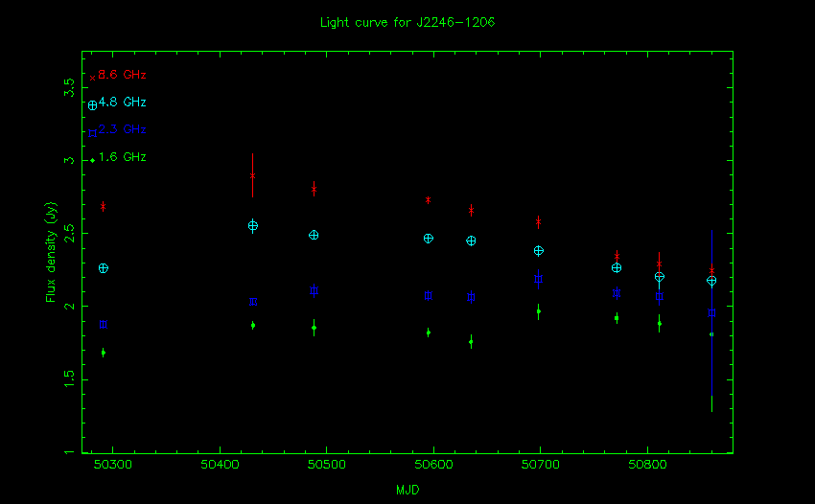Click the y-axis tick label 3.5
The image size is (815, 504).
coord(69,87)
